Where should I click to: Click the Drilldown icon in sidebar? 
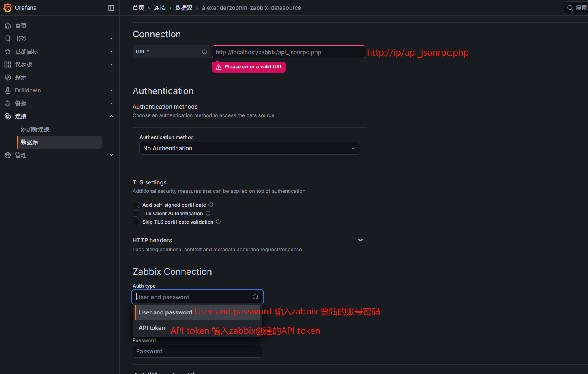[8, 90]
